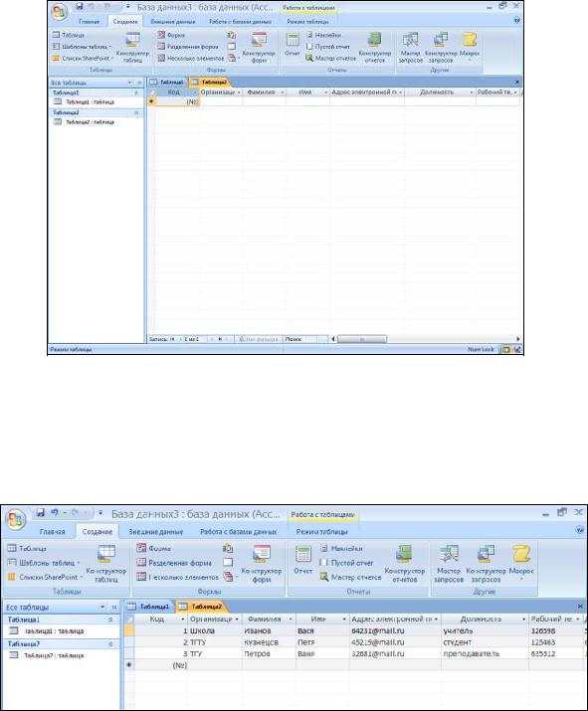588x711 pixels.
Task: Click Конструктор таблиц in the window with records
Action: pos(106,565)
